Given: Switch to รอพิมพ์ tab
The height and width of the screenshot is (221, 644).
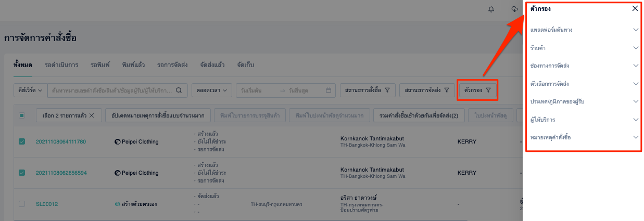Looking at the screenshot, I should (x=100, y=65).
